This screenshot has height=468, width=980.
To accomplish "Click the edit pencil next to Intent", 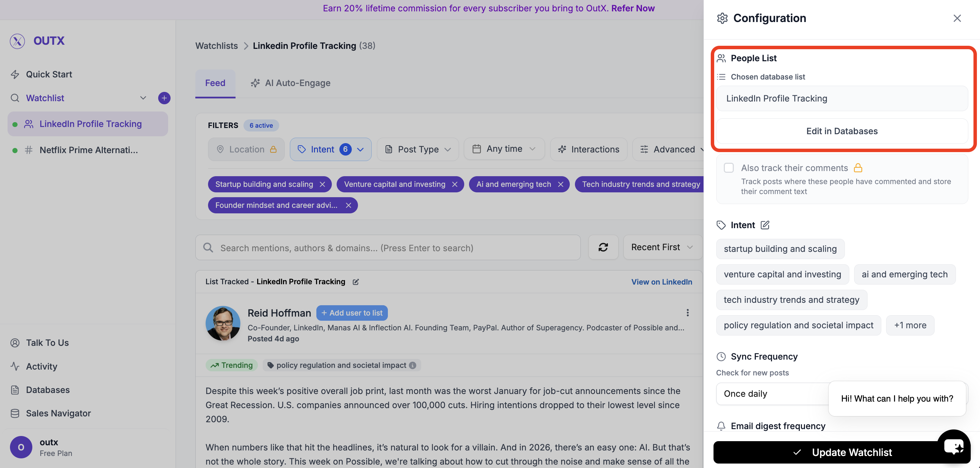I will point(765,225).
